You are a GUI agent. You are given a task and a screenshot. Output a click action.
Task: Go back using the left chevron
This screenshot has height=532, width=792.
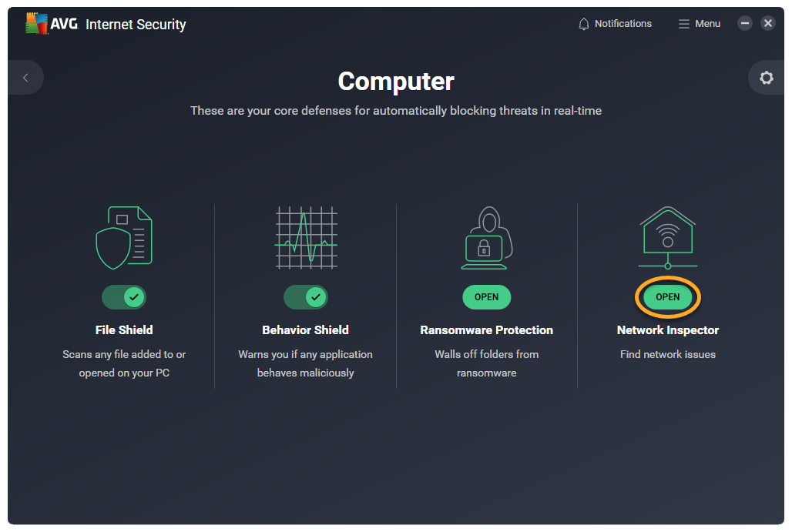tap(25, 78)
